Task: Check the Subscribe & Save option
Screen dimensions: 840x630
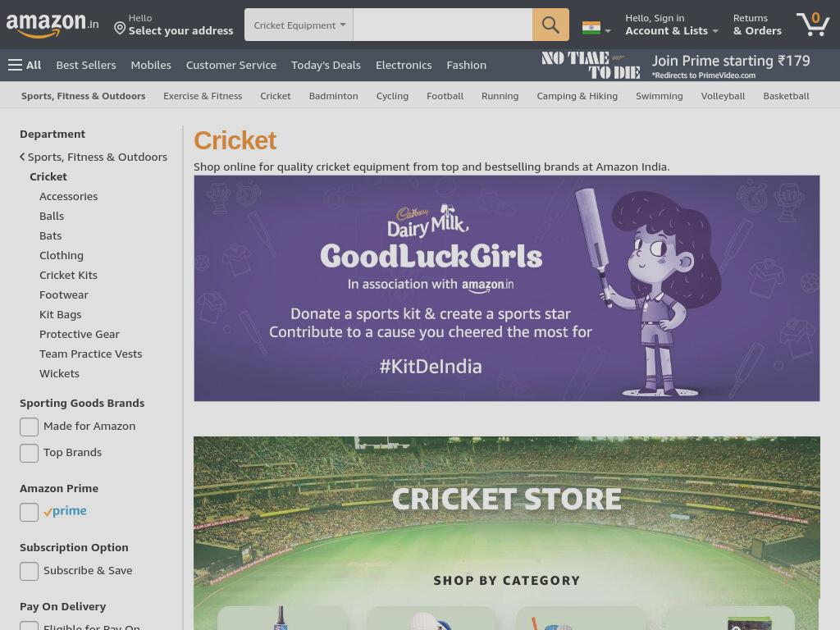Action: pos(29,571)
